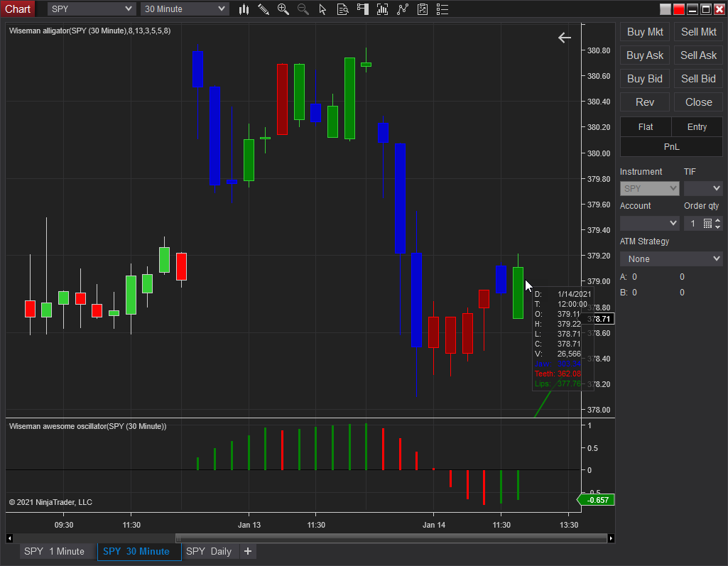Image resolution: width=728 pixels, height=566 pixels.
Task: Click the 13:30 time axis label
Action: pyautogui.click(x=569, y=525)
